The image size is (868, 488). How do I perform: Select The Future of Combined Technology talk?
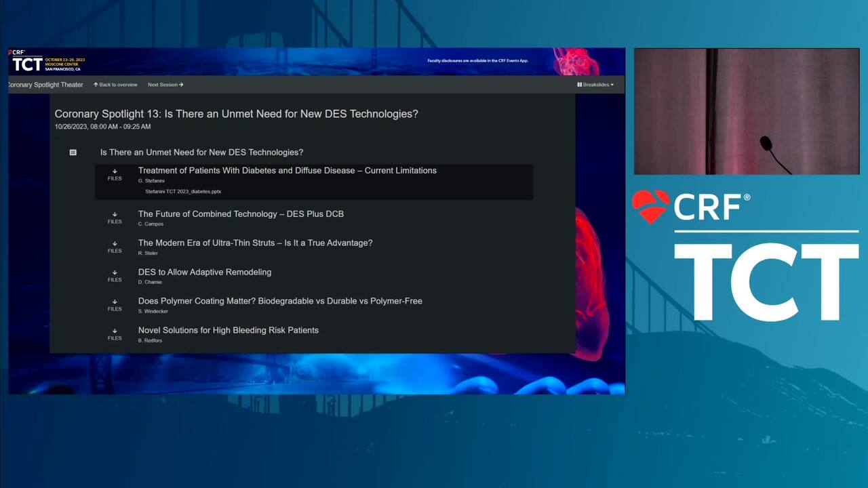241,213
